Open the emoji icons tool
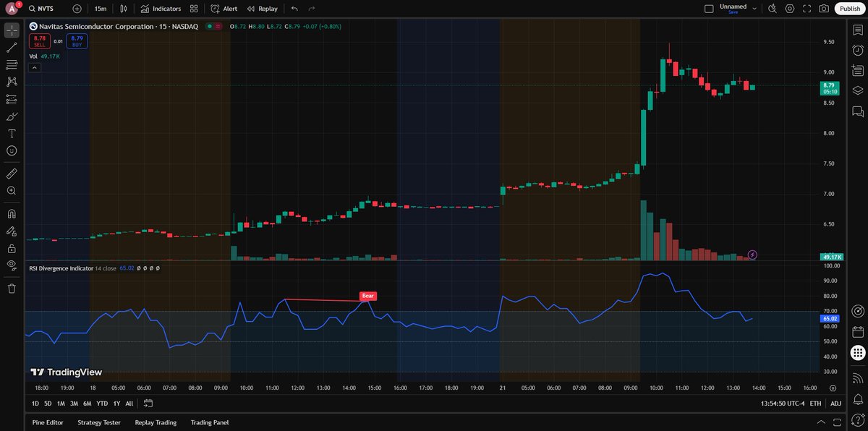Viewport: 868px width, 431px height. 12,150
